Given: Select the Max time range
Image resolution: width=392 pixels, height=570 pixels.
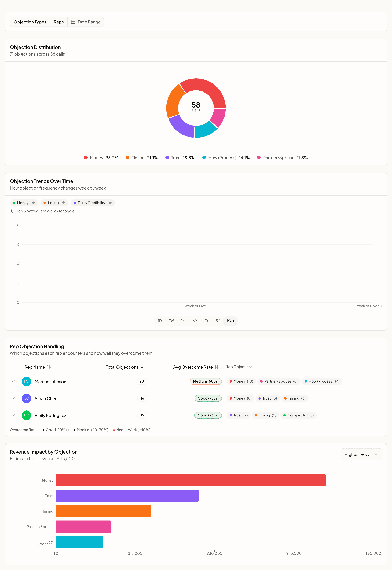Looking at the screenshot, I should 230,321.
